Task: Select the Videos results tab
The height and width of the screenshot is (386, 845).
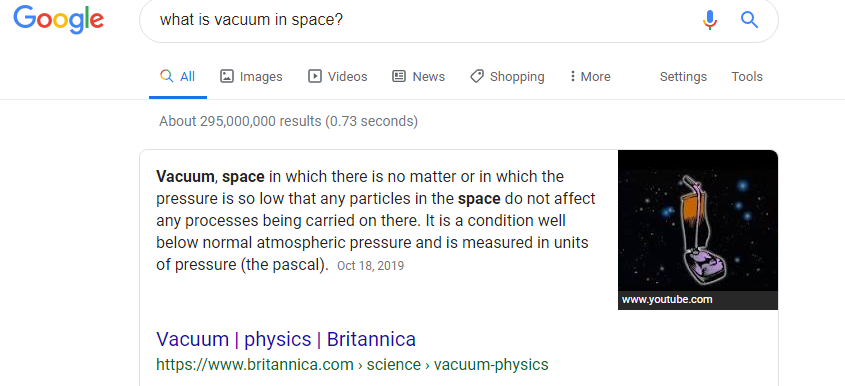Action: tap(337, 77)
